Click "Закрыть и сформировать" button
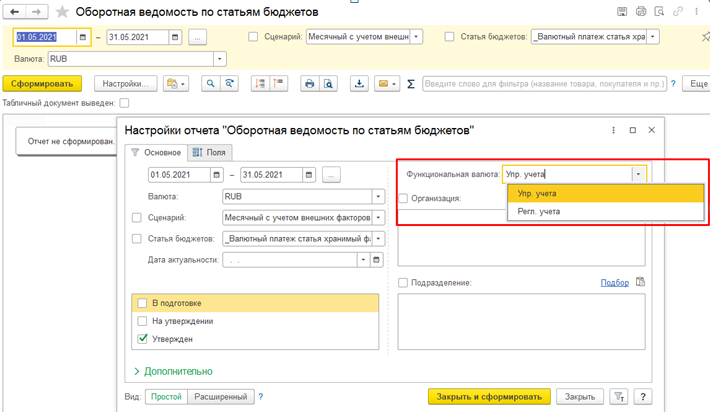This screenshot has width=710, height=412. [x=490, y=397]
